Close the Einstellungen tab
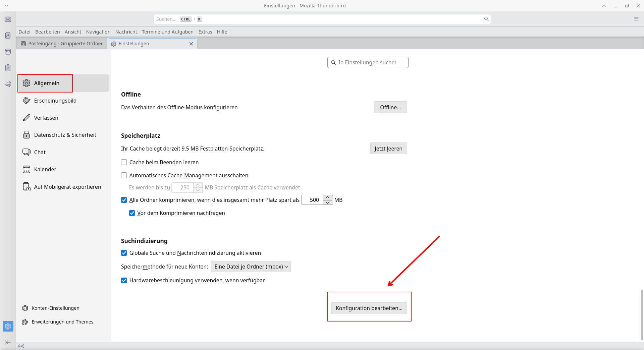Image resolution: width=644 pixels, height=350 pixels. (x=191, y=44)
